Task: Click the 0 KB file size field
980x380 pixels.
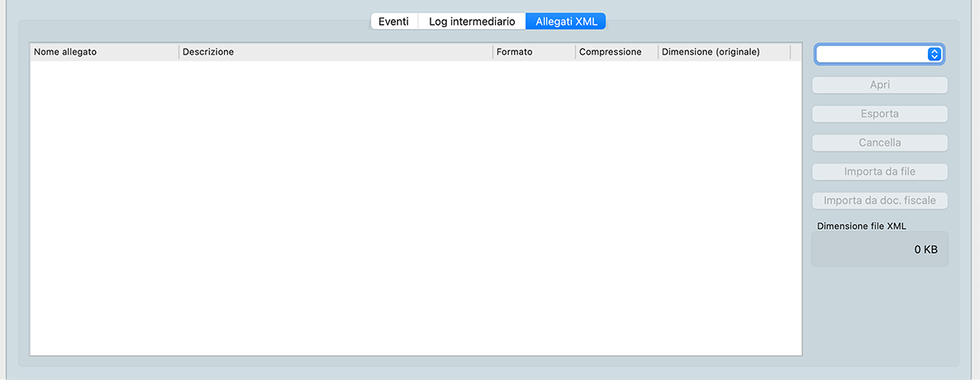Action: 879,249
